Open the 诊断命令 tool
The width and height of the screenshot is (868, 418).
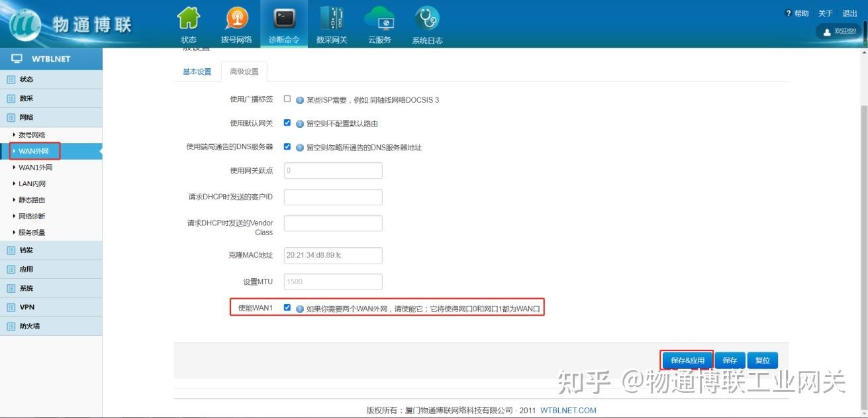283,23
